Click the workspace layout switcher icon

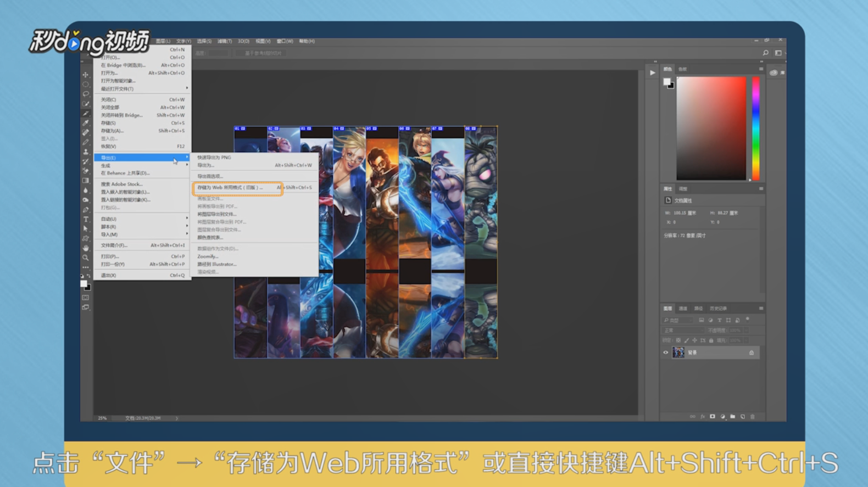[x=778, y=53]
